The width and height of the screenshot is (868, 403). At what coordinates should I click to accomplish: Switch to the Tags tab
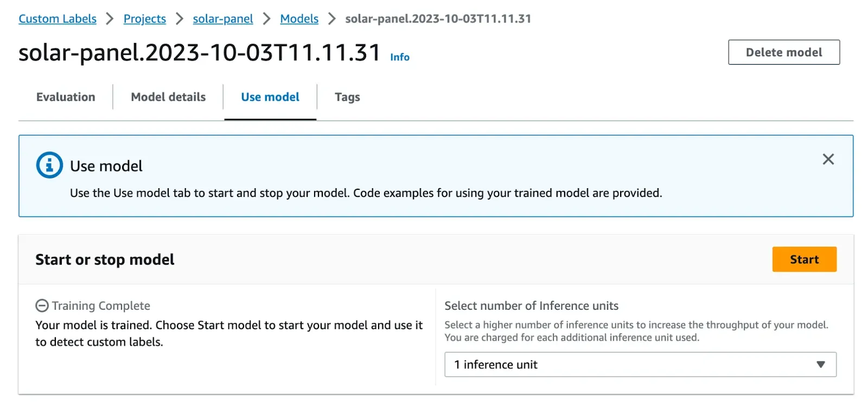pos(347,97)
